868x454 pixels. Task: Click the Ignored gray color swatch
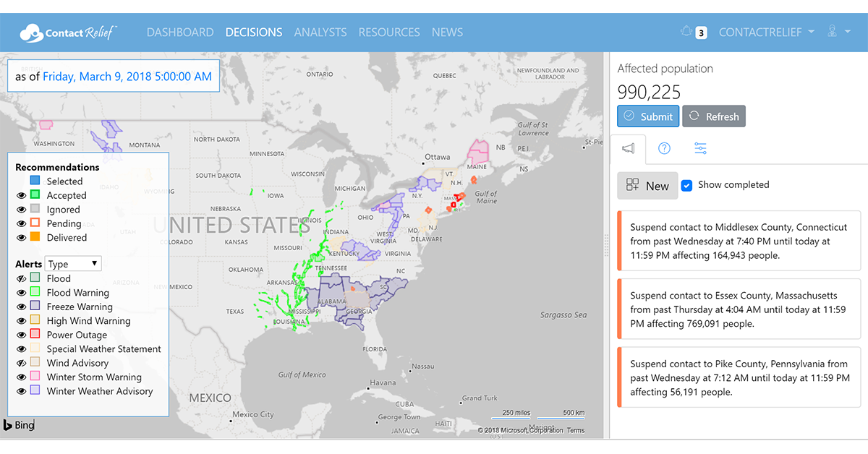(x=35, y=210)
